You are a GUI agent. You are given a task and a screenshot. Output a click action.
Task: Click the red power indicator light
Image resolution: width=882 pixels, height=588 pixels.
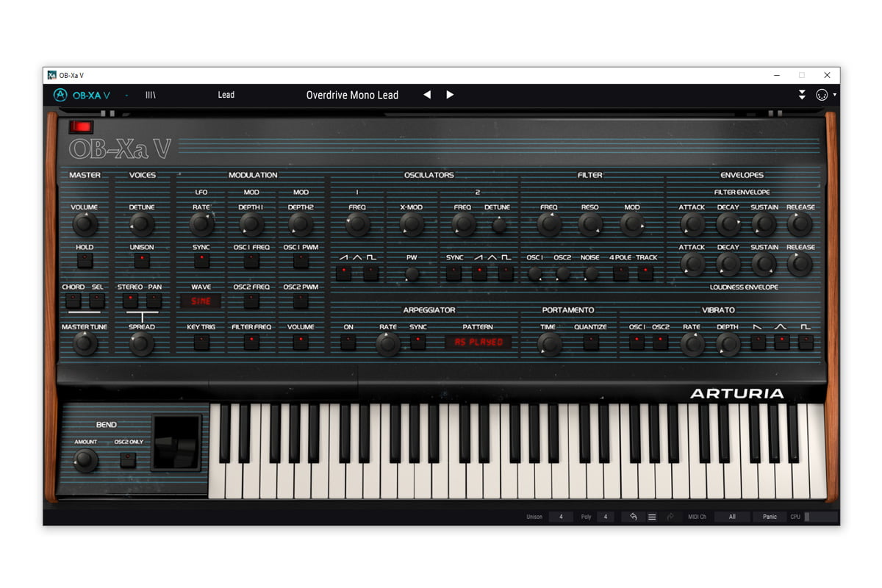coord(81,126)
